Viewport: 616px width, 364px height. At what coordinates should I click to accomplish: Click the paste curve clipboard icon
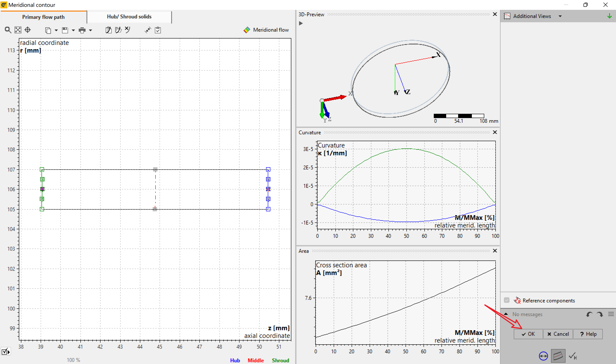coord(108,30)
